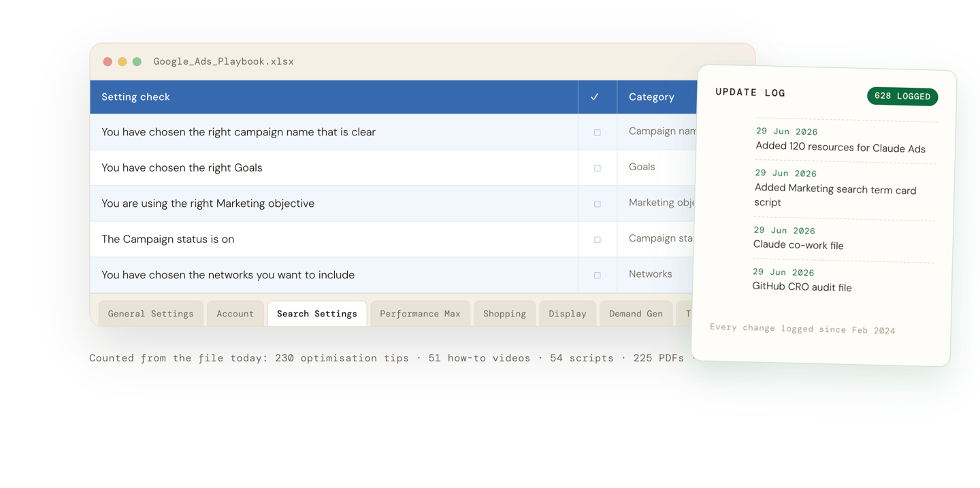The height and width of the screenshot is (488, 980).
Task: Select the networks you want to include text
Action: (228, 275)
